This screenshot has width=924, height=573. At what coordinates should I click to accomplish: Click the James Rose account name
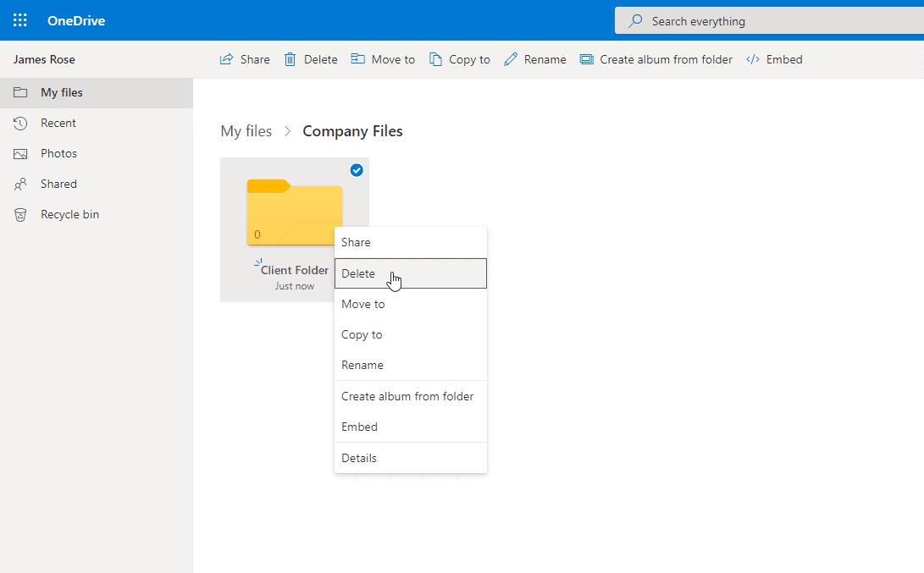click(x=43, y=59)
